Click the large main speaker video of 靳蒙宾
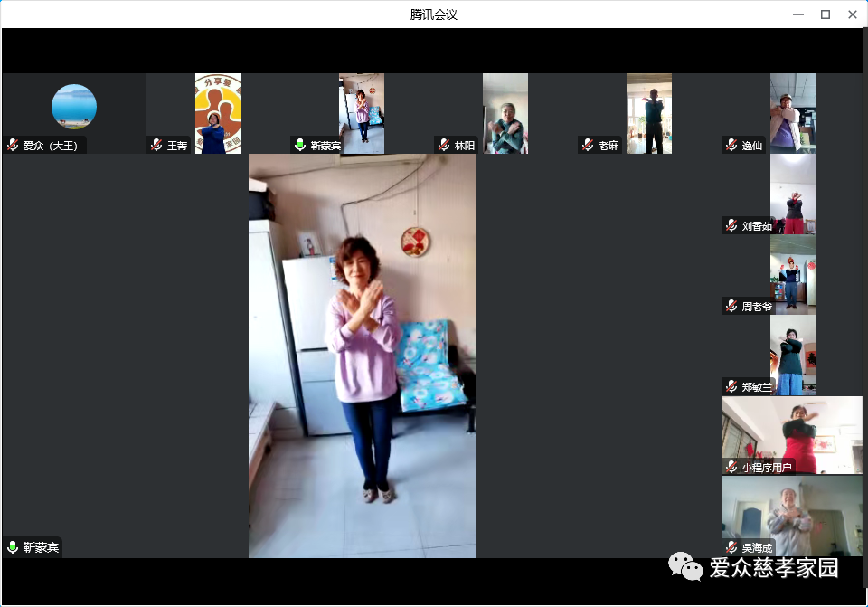The height and width of the screenshot is (607, 868). click(362, 355)
